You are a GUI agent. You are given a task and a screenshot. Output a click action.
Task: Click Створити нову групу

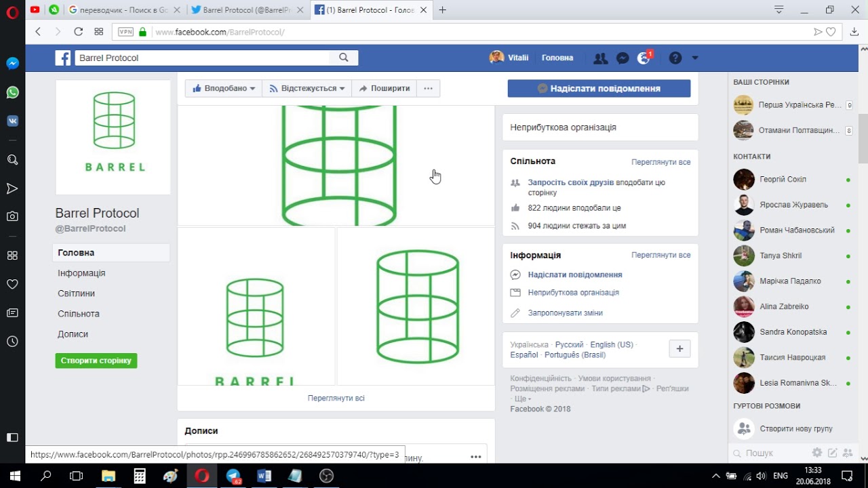tap(791, 428)
